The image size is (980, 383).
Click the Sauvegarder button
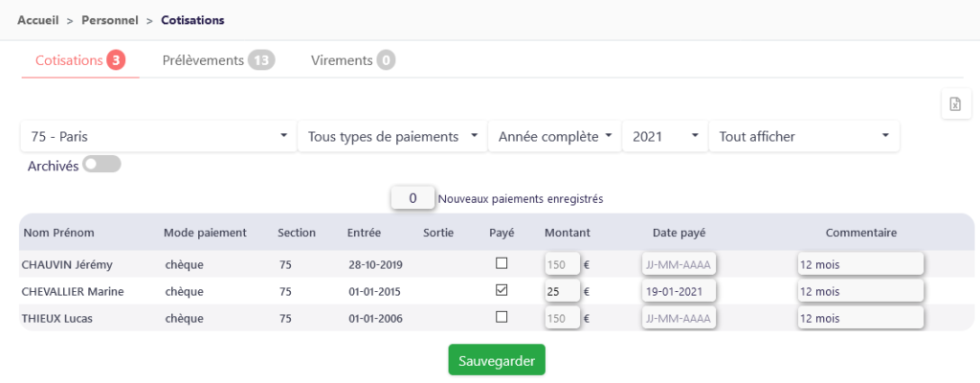[497, 360]
